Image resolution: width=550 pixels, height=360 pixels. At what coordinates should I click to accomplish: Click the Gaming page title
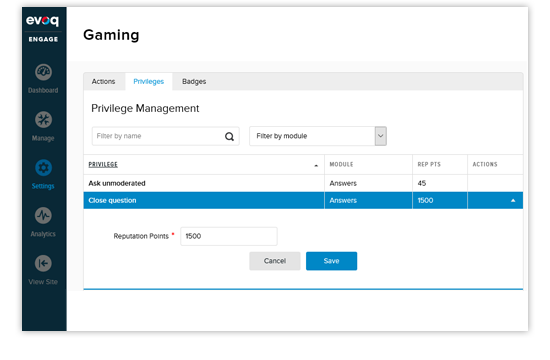click(111, 35)
